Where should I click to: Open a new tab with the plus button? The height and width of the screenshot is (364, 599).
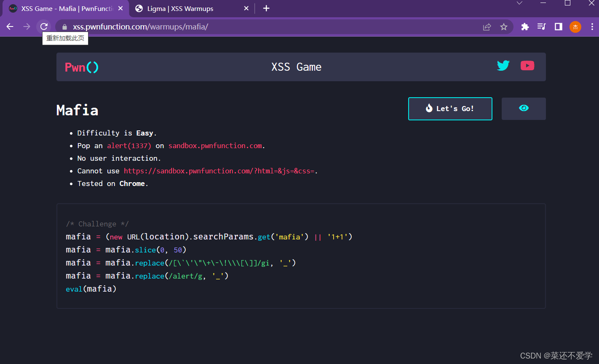266,8
